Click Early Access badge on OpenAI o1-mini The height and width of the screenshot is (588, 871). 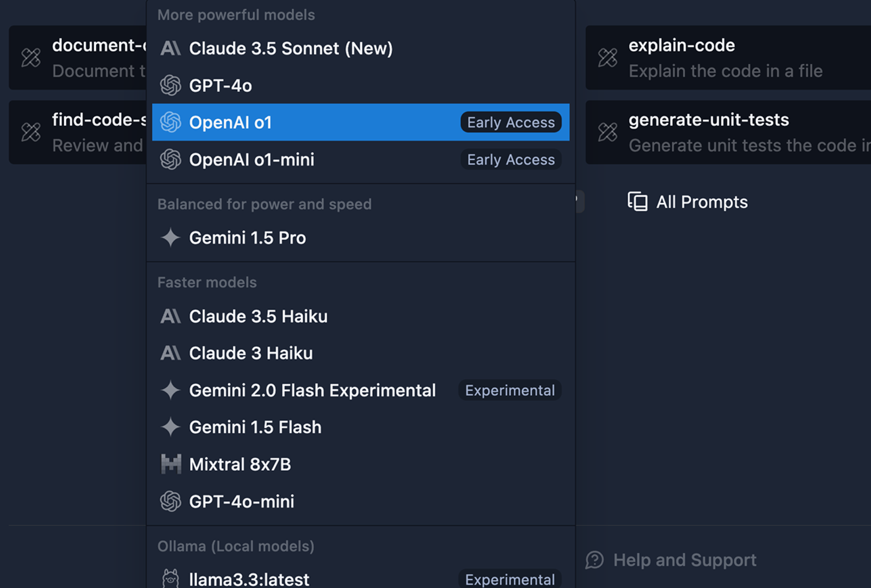[511, 160]
